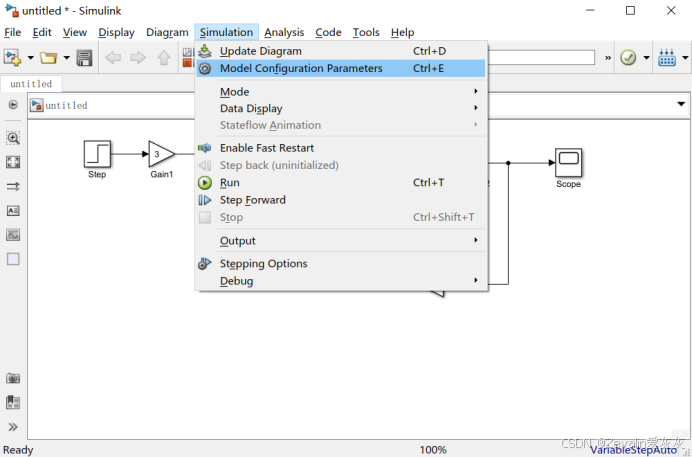This screenshot has height=457, width=692.
Task: Click the Back navigation arrow
Action: pyautogui.click(x=113, y=58)
